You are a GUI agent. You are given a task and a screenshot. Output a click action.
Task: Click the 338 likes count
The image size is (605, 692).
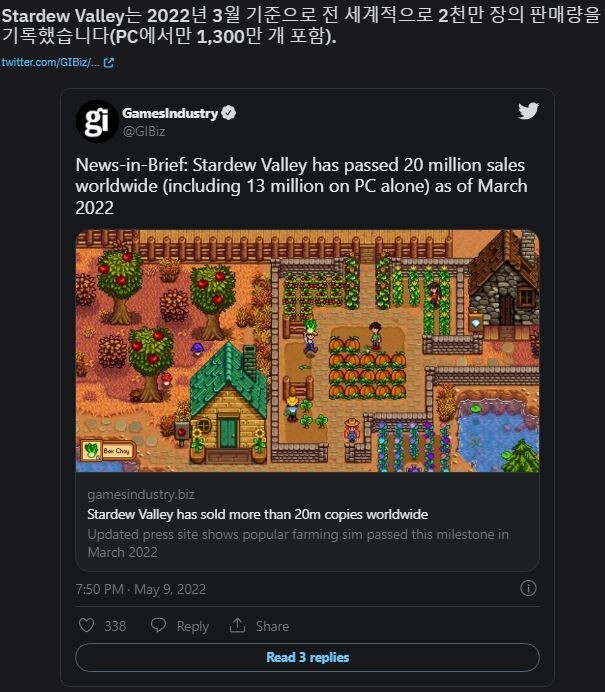115,626
